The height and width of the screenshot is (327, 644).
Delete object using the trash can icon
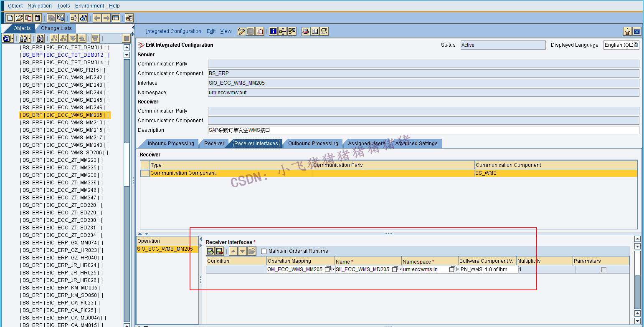tap(38, 18)
